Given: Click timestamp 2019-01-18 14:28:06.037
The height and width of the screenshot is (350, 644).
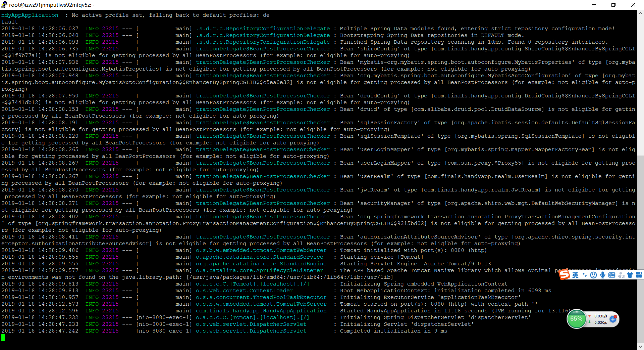Looking at the screenshot, I should [40, 29].
